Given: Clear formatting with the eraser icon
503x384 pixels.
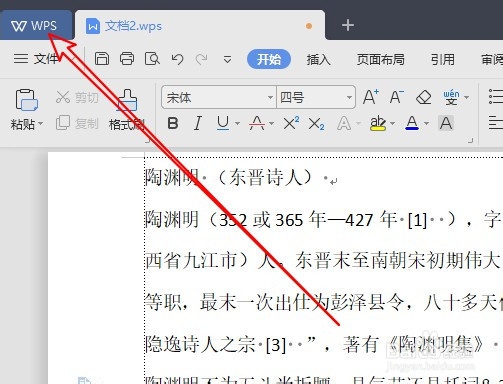Looking at the screenshot, I should tap(424, 97).
